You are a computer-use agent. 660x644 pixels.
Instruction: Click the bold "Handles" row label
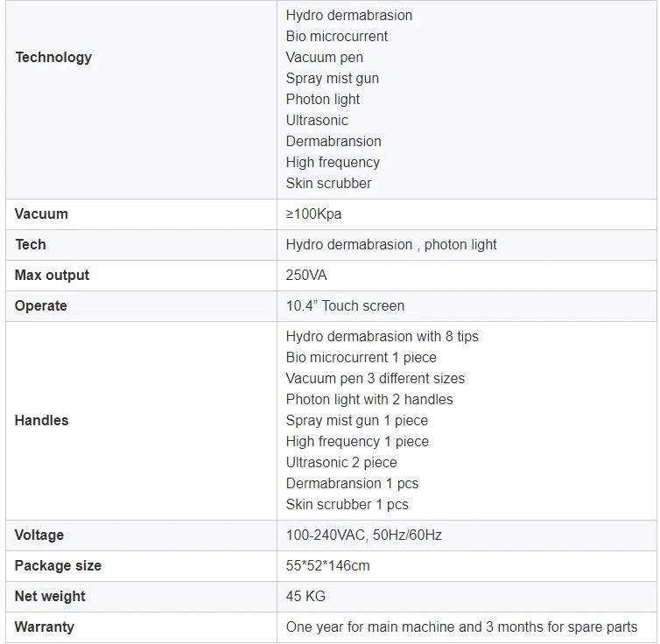(x=41, y=421)
